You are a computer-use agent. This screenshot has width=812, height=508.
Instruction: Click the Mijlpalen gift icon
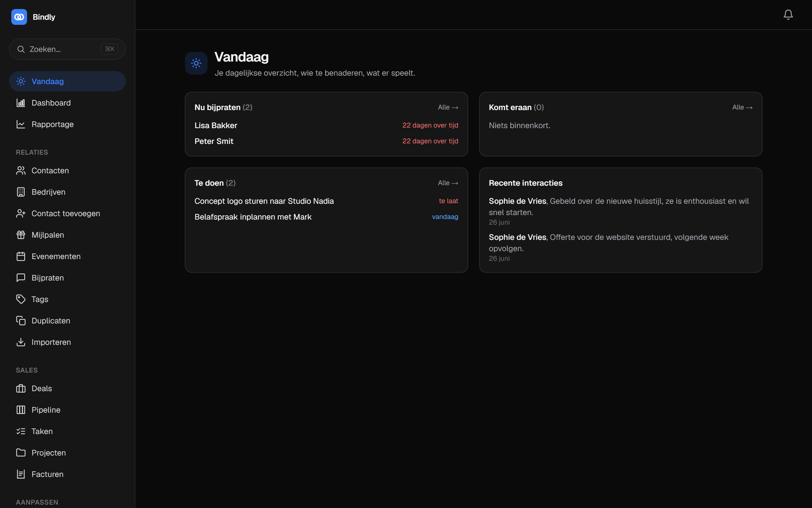(21, 235)
